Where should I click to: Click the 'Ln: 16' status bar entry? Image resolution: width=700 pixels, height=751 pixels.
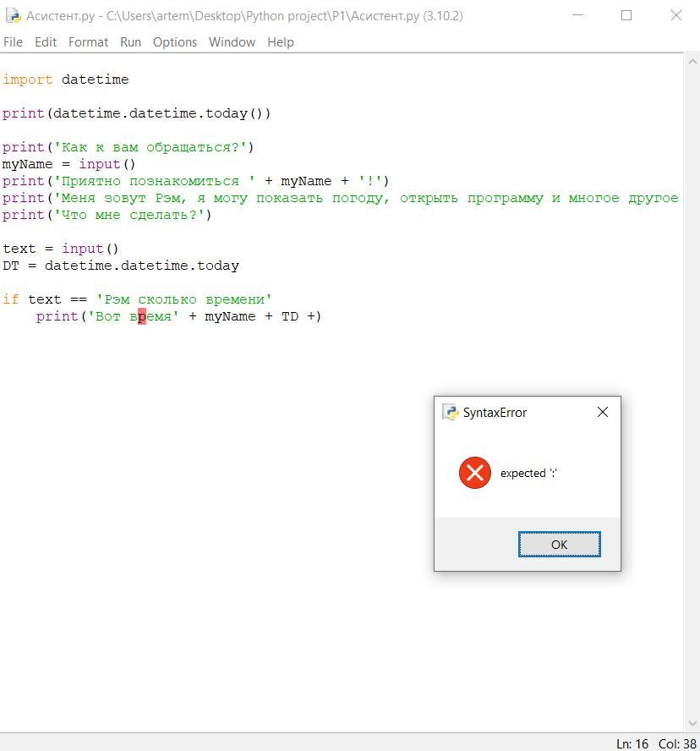click(632, 744)
